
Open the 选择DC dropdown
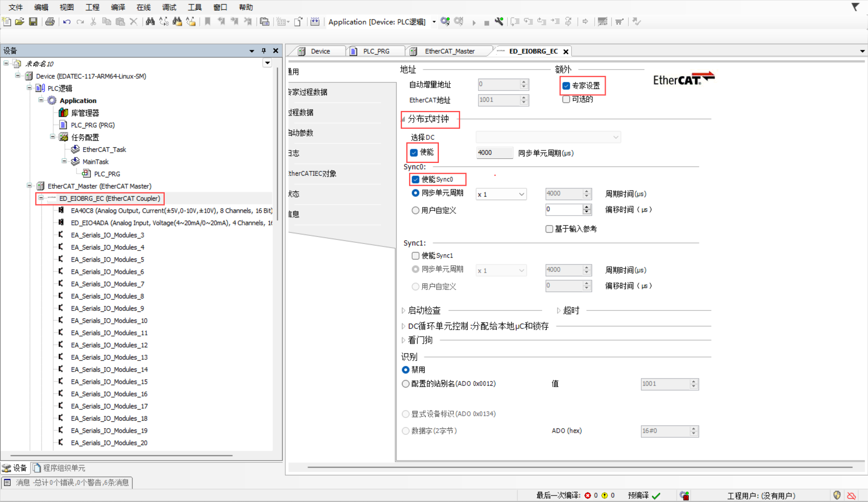549,137
